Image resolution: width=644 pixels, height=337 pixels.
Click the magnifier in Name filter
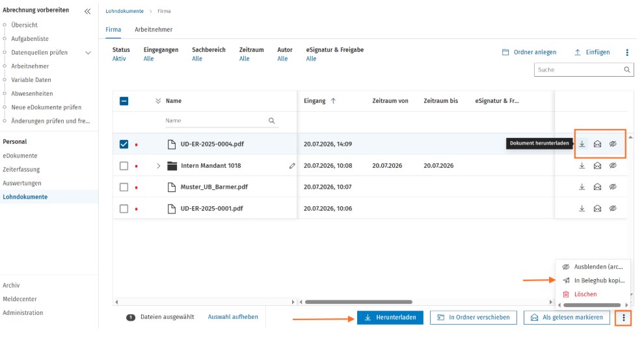271,121
